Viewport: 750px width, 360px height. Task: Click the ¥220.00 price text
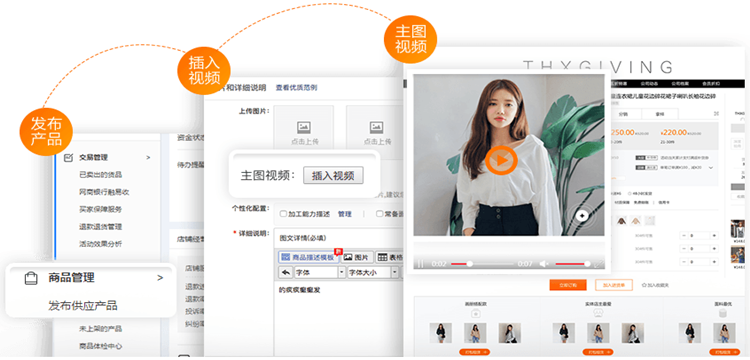[x=673, y=132]
